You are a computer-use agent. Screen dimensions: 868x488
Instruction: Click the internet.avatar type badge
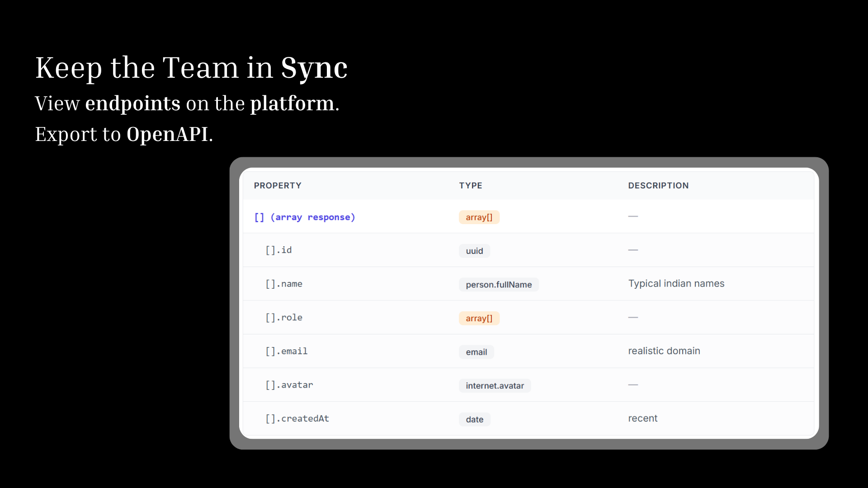pos(495,385)
